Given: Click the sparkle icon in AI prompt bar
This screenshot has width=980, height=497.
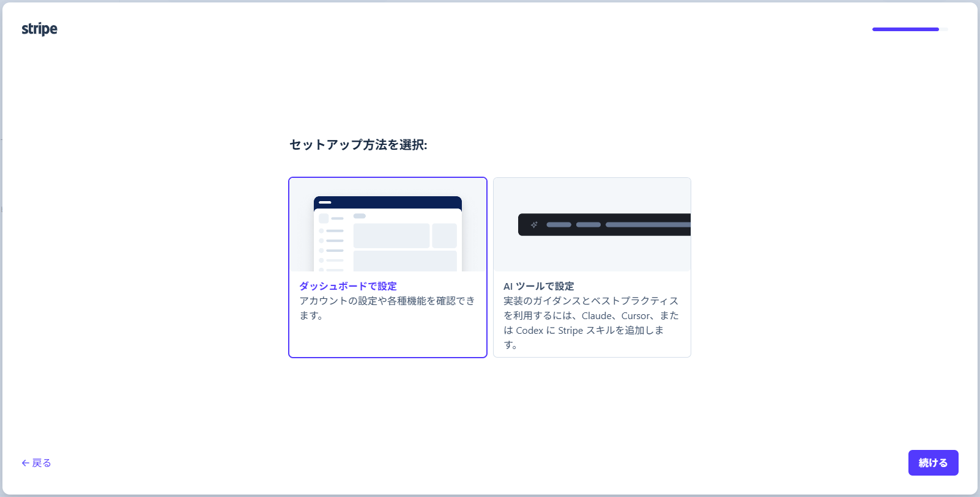Looking at the screenshot, I should pos(534,224).
